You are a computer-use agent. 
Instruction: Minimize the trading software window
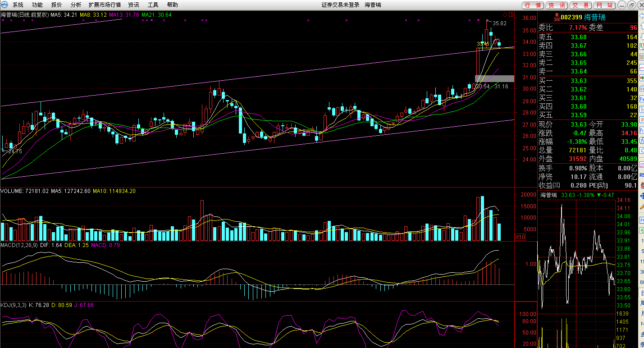point(622,5)
